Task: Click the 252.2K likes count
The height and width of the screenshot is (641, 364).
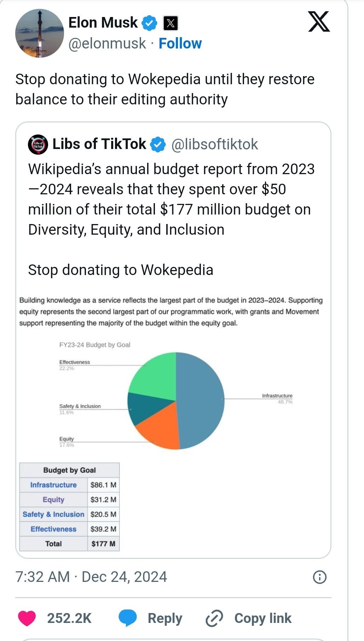Action: coord(69,618)
